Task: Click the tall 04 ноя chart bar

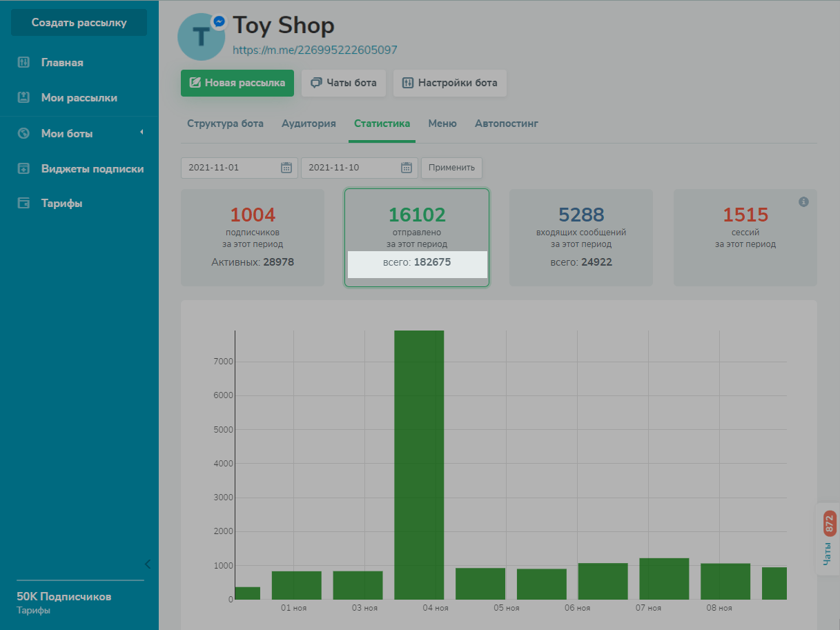Action: (419, 464)
